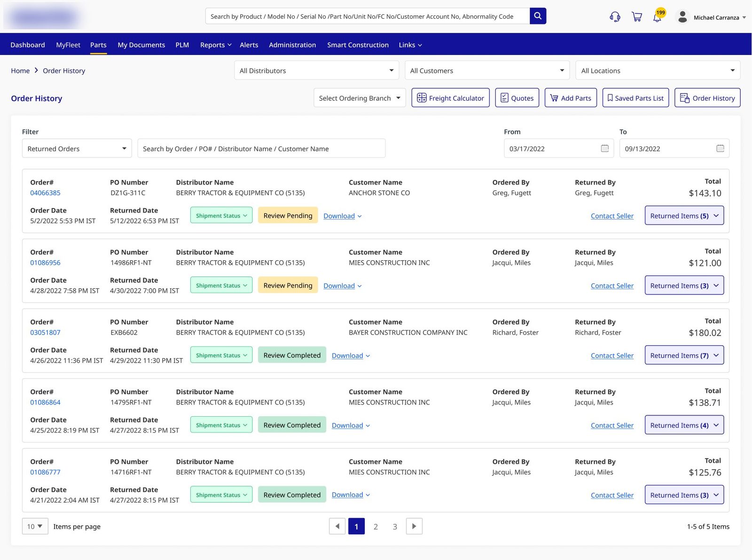Open Select Ordering Branch dropdown
Viewport: 752px width, 560px height.
(x=360, y=98)
